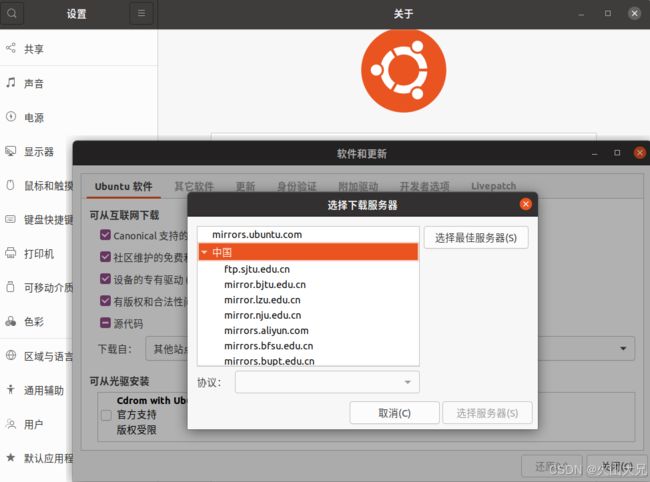Click the printer icon beside 打印机
Screen dimensions: 650x482
[11, 253]
